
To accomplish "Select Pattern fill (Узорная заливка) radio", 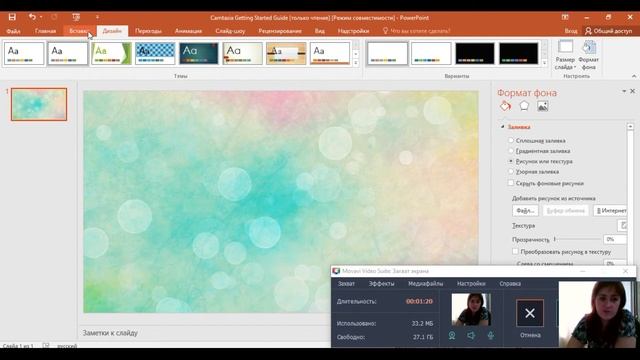I will click(511, 172).
